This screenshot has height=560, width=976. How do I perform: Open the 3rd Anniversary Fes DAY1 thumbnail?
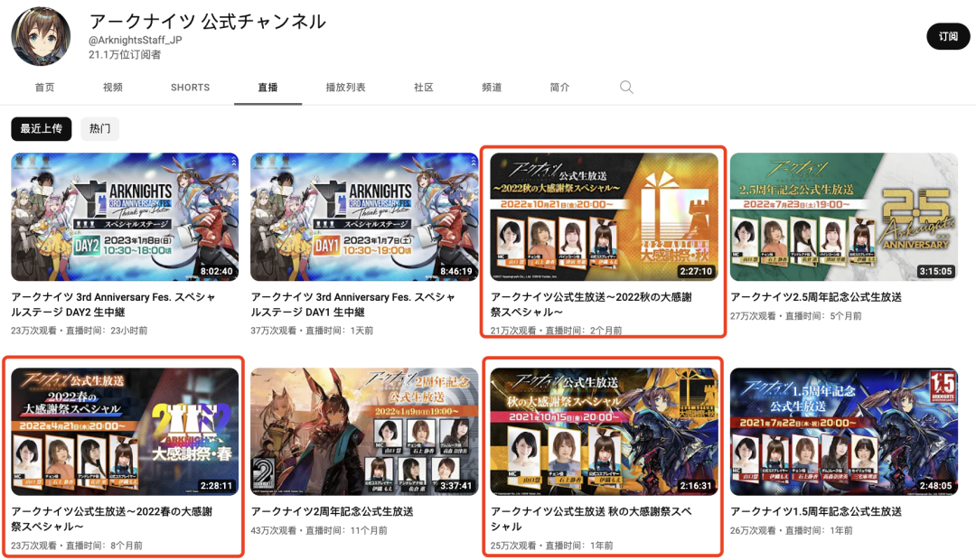tap(364, 217)
